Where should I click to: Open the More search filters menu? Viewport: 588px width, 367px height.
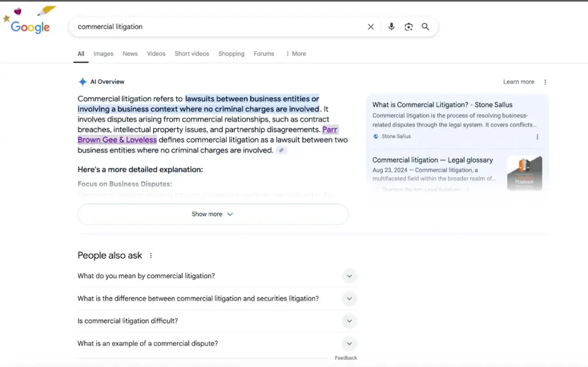pyautogui.click(x=296, y=53)
